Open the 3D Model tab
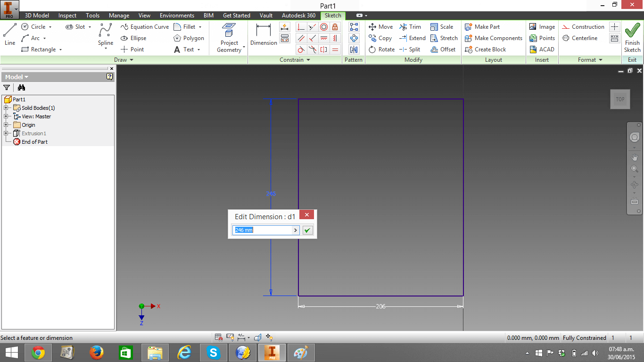The image size is (644, 362). 37,16
